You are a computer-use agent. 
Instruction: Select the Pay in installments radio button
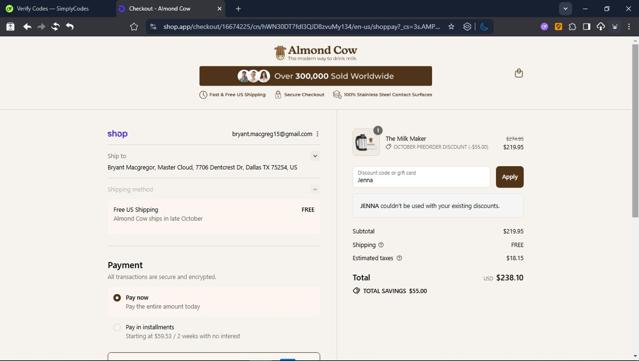(x=117, y=327)
